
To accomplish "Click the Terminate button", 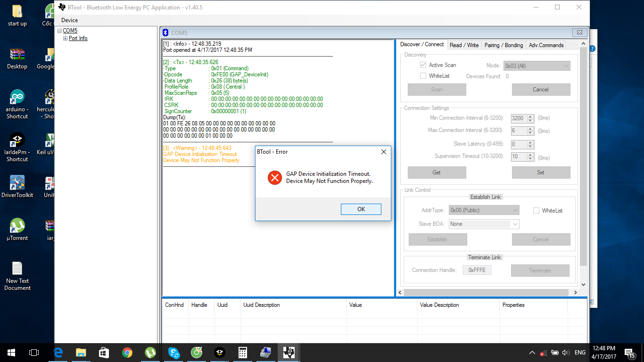I will click(x=540, y=271).
